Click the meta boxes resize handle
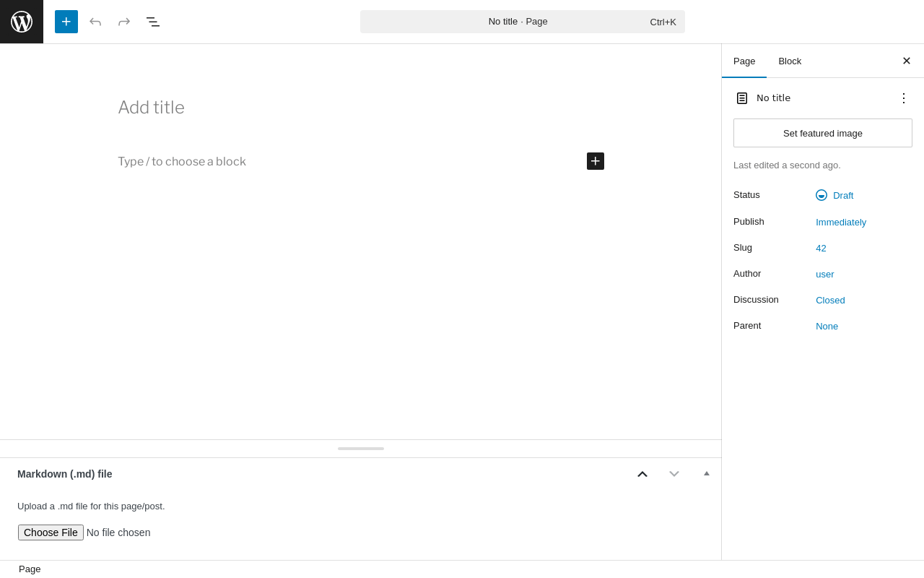Screen dimensions: 924x578 click(361, 449)
